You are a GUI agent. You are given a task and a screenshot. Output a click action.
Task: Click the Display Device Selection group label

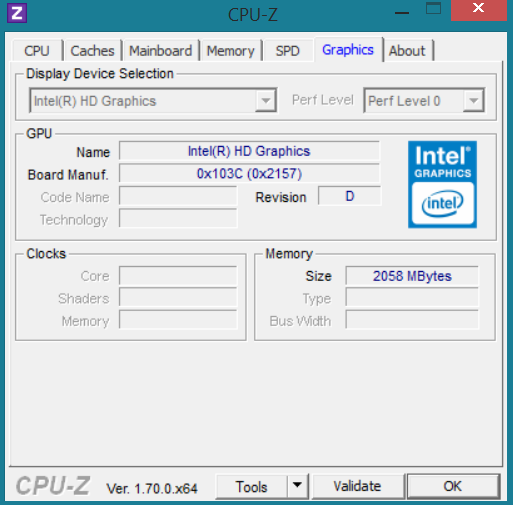[100, 74]
